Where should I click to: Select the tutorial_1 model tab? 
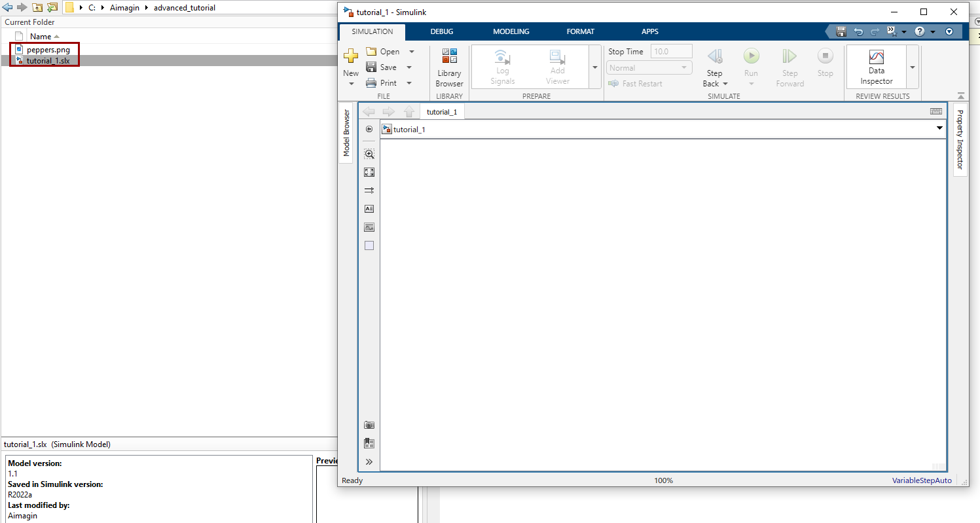pos(442,112)
